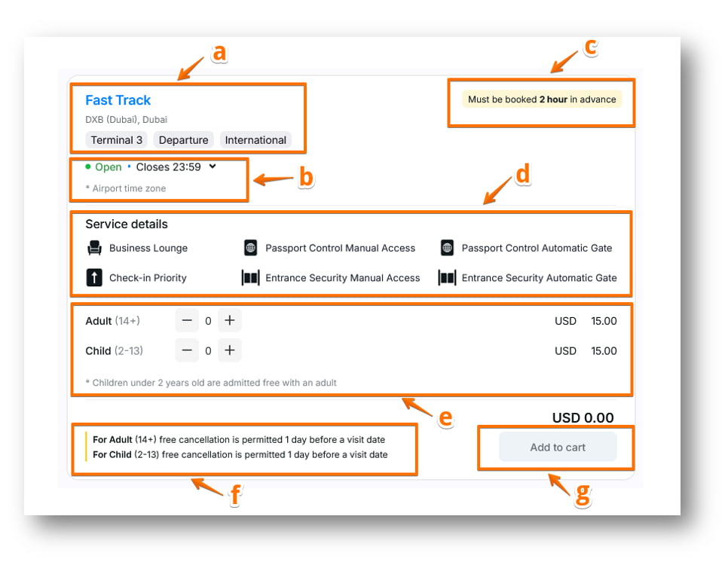Select the Terminal 3 tag
728x562 pixels.
click(x=117, y=140)
